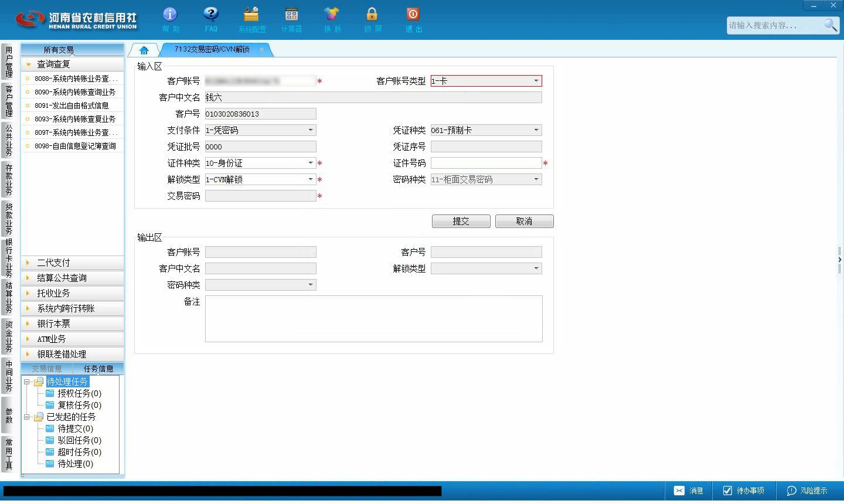This screenshot has height=504, width=844.
Task: Click the 提交 submit button
Action: click(461, 221)
